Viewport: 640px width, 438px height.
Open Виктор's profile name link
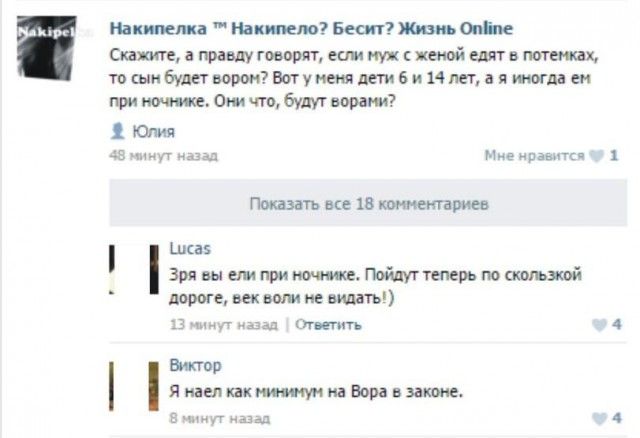(x=196, y=365)
